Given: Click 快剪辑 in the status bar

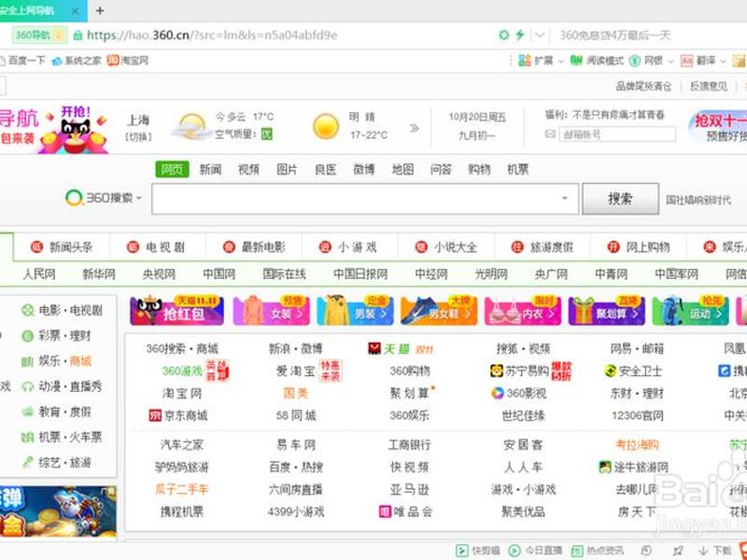Looking at the screenshot, I should (x=477, y=551).
